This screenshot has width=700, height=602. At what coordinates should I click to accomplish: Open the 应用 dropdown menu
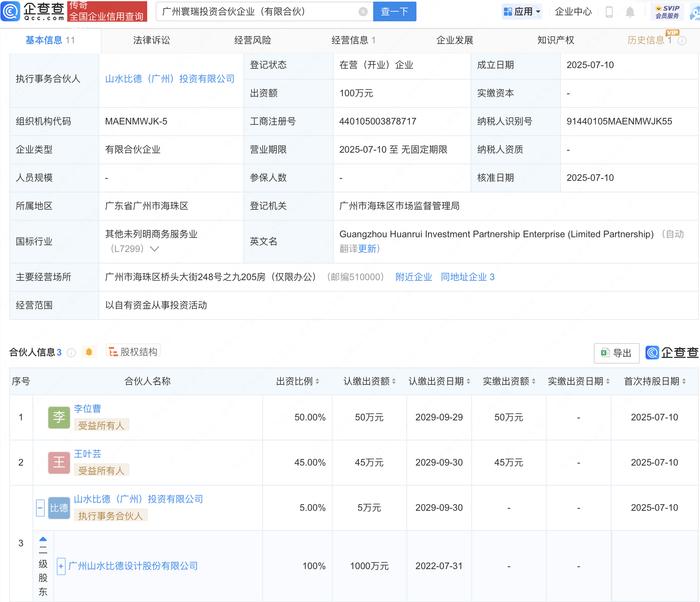tap(521, 12)
